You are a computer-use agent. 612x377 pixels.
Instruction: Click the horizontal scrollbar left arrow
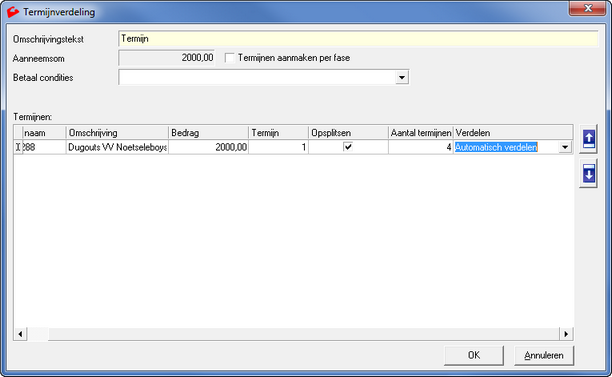tap(20, 334)
